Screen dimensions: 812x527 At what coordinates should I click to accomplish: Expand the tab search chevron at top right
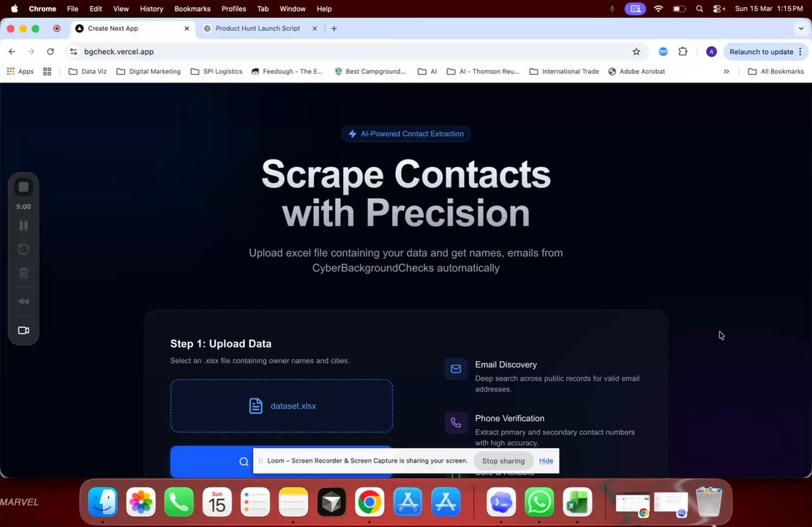coord(801,29)
